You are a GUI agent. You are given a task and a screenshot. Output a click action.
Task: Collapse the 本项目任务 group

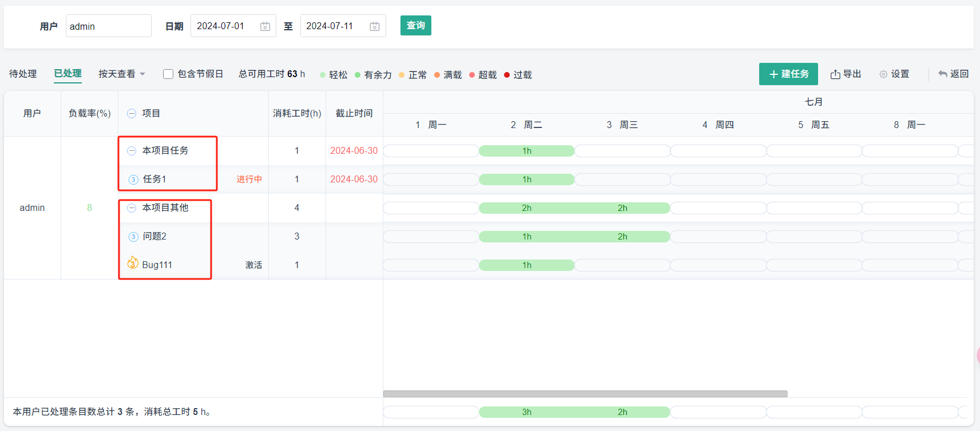click(132, 150)
